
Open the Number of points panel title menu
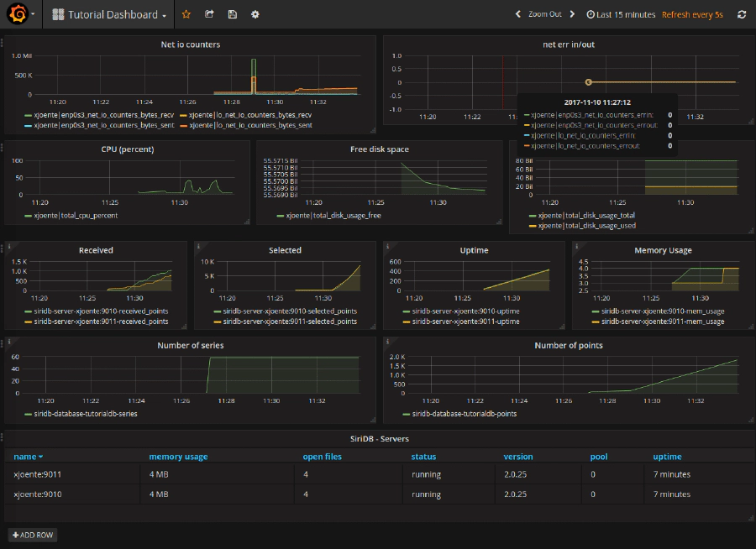[x=569, y=346]
